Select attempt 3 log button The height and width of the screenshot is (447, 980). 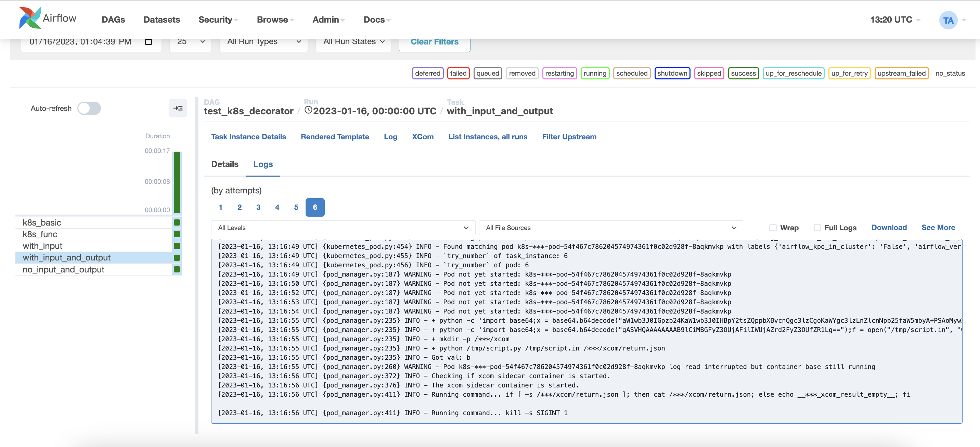(x=258, y=207)
